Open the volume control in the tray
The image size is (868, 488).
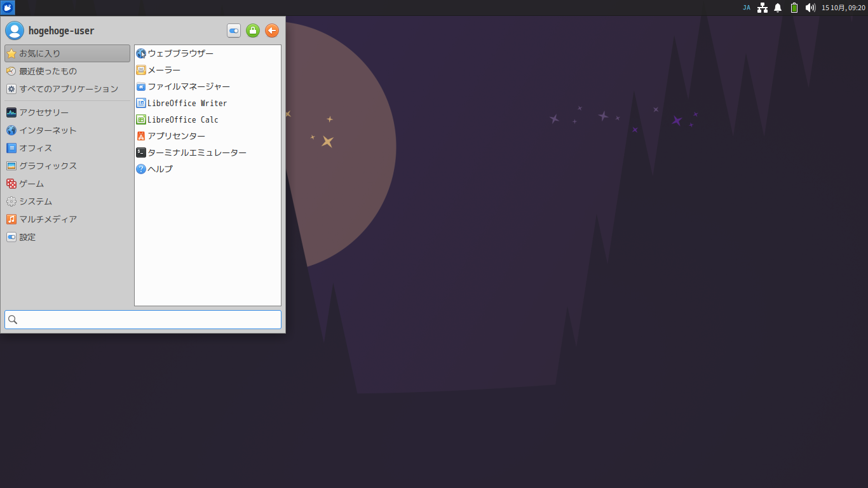pos(810,8)
